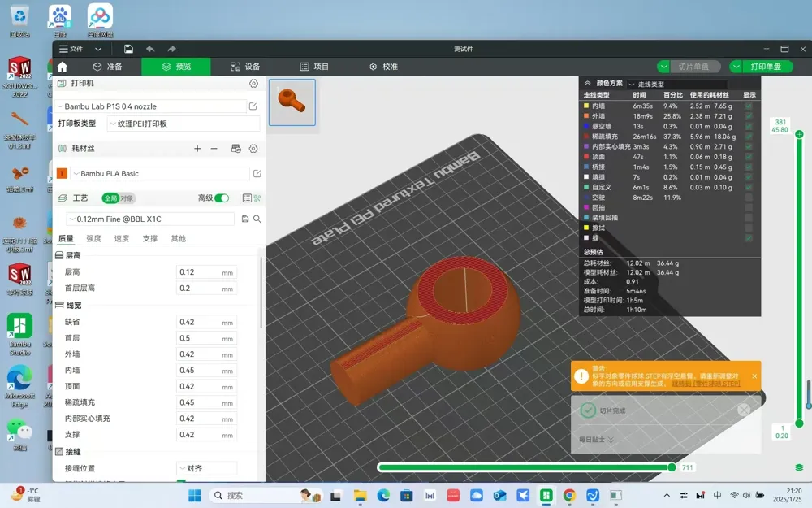The image size is (812, 508).
Task: Click the layer slider plus handle icon
Action: [x=799, y=134]
